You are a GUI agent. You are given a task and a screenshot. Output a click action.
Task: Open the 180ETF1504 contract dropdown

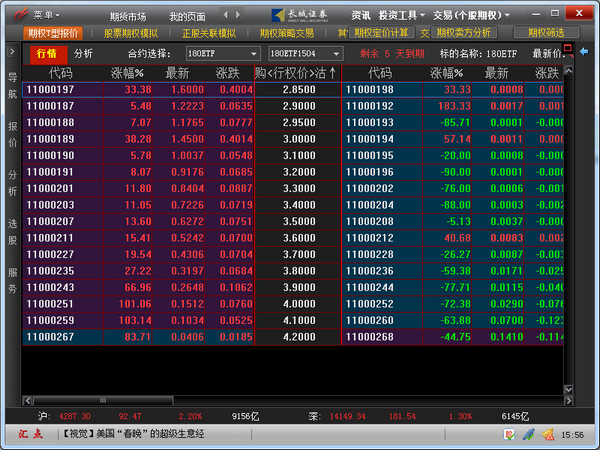point(305,54)
